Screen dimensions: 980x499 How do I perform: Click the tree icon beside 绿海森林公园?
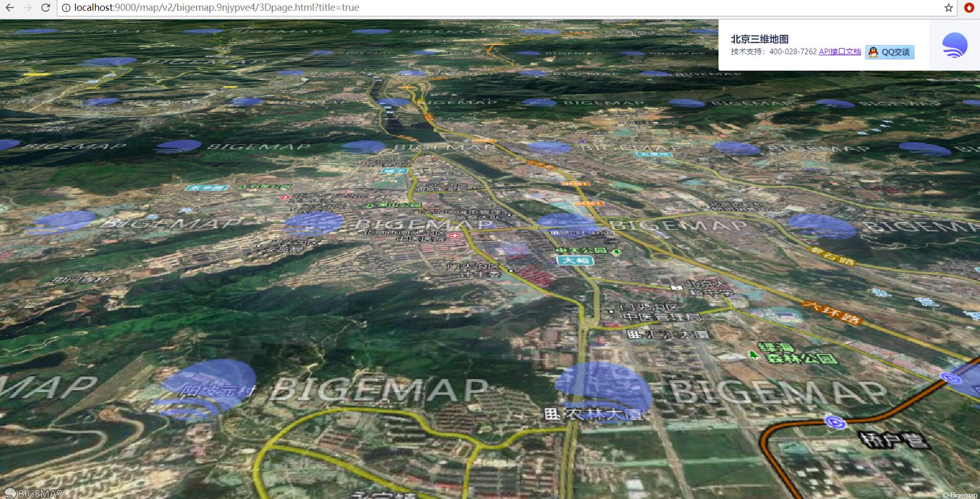[x=753, y=354]
